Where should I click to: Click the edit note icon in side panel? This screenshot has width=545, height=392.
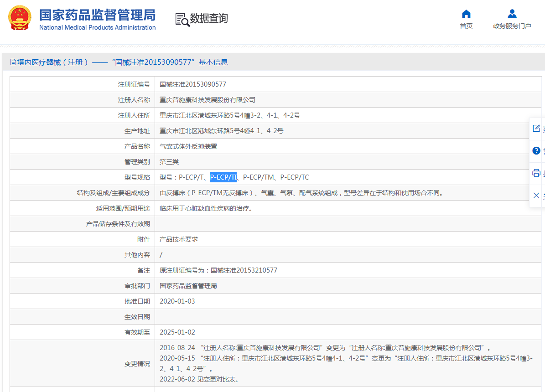coord(536,128)
